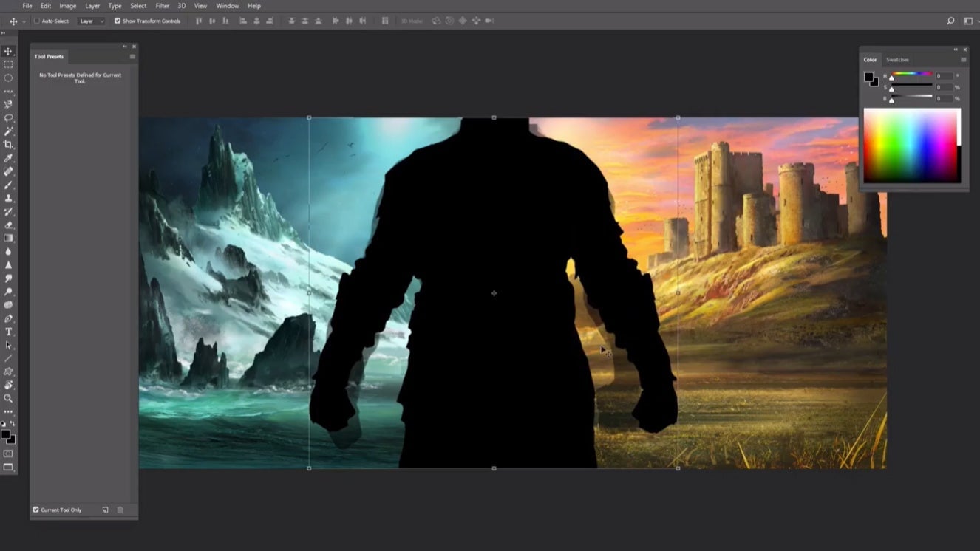
Task: Activate the Zoom tool
Action: 9,397
